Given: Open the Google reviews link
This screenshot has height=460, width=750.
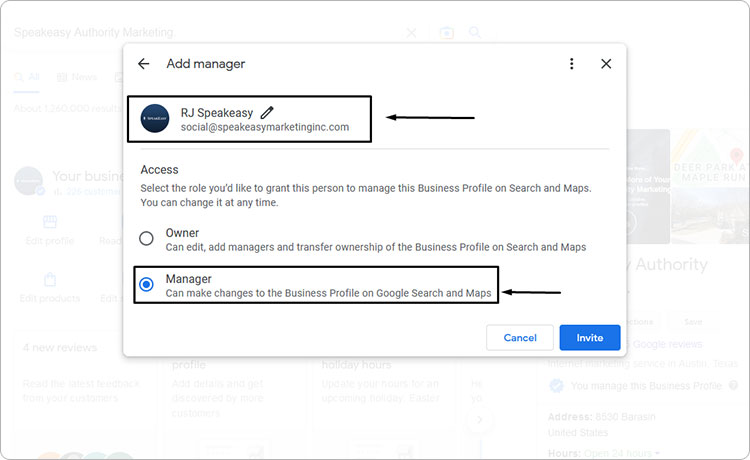Looking at the screenshot, I should (x=667, y=344).
